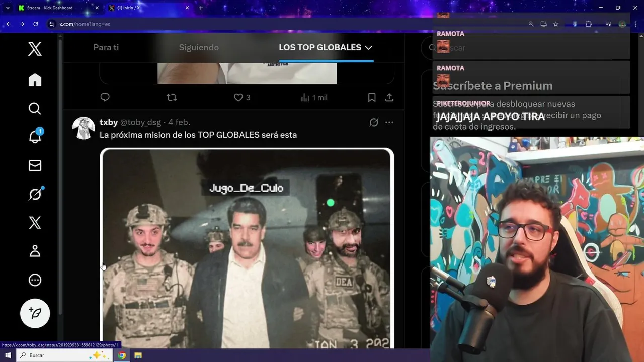Open the Chrome profile avatar
Screen dimensions: 644x362
pyautogui.click(x=622, y=24)
